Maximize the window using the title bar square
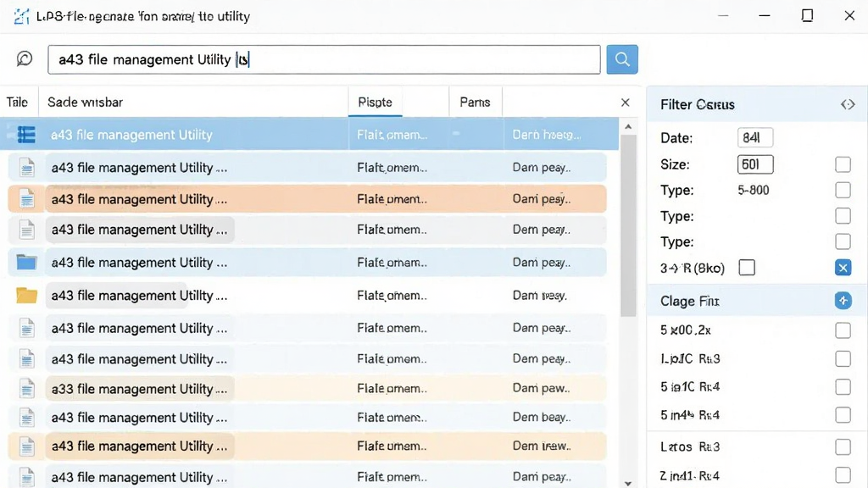The image size is (868, 488). 807,15
